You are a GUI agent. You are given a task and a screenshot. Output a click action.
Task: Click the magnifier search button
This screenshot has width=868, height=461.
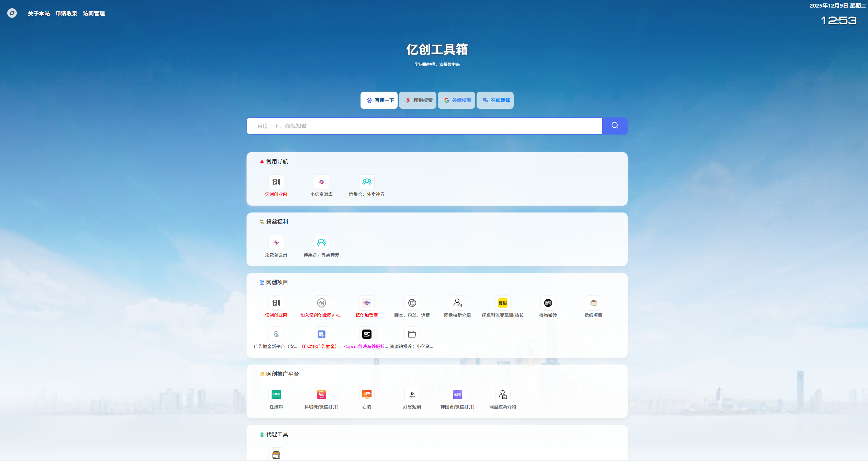(x=614, y=126)
